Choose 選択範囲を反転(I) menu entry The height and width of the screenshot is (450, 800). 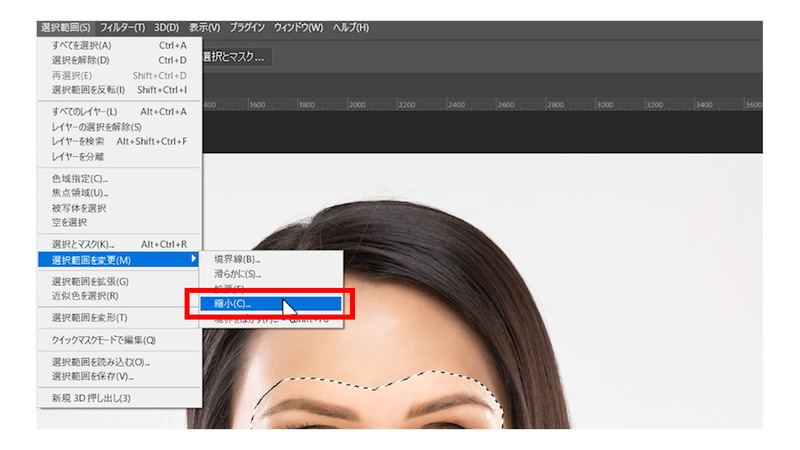pyautogui.click(x=119, y=90)
